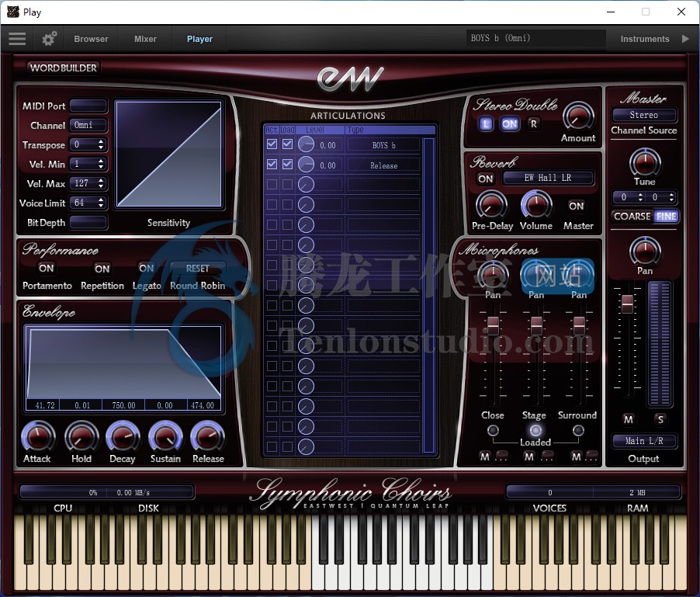Open the gear settings icon
700x597 pixels.
click(49, 39)
